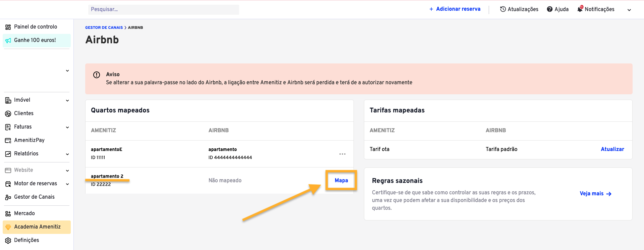
Task: Click the Não mapeado status text
Action: tap(225, 181)
